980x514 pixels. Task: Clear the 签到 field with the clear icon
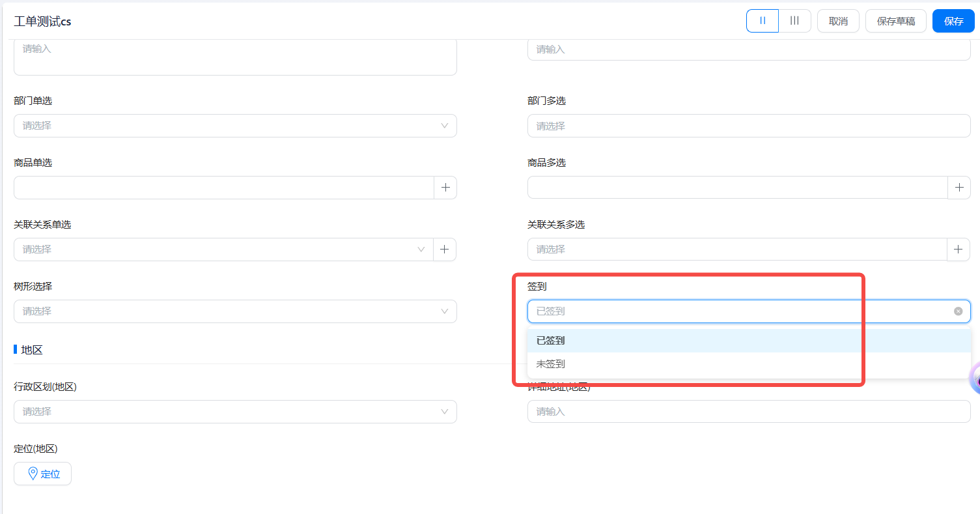tap(958, 311)
